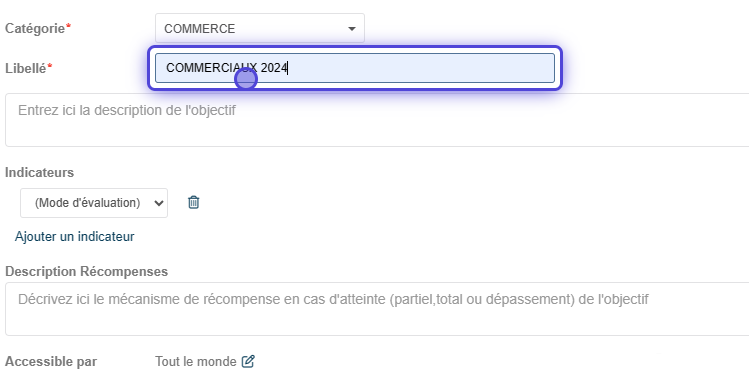Viewport: 749px width, 383px height.
Task: Click the Tout le monde access text
Action: coord(195,362)
